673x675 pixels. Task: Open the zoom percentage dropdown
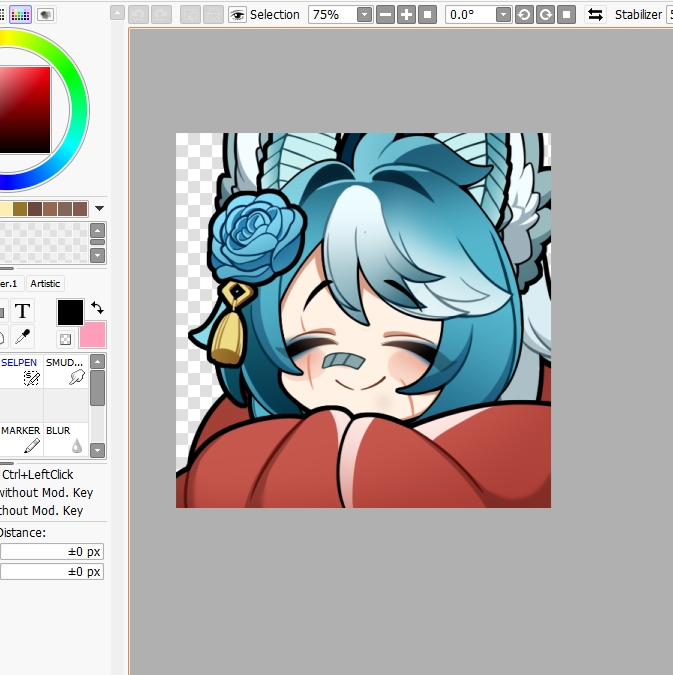tap(364, 15)
